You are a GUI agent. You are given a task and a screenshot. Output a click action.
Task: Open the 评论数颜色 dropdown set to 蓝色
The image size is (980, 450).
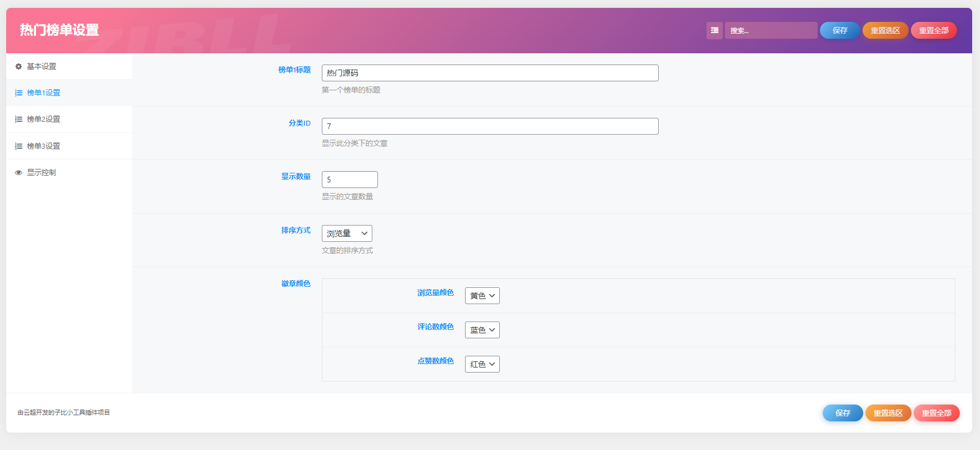click(x=482, y=330)
